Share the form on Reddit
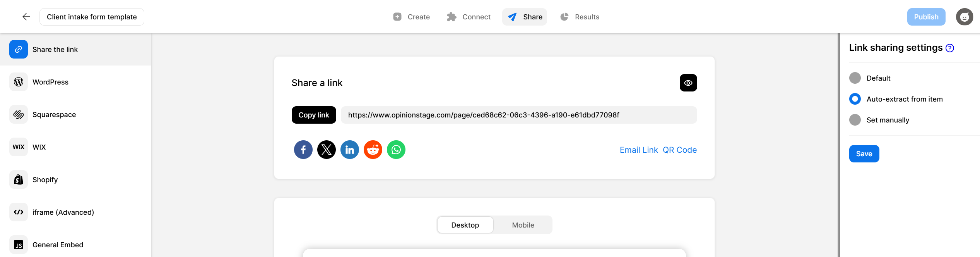 (x=373, y=149)
